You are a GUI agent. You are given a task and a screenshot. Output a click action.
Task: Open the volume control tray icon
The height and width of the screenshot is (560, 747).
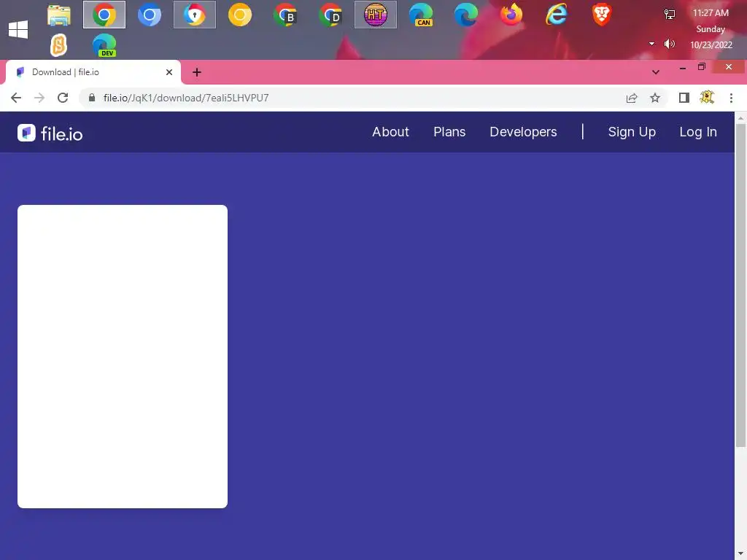point(670,44)
